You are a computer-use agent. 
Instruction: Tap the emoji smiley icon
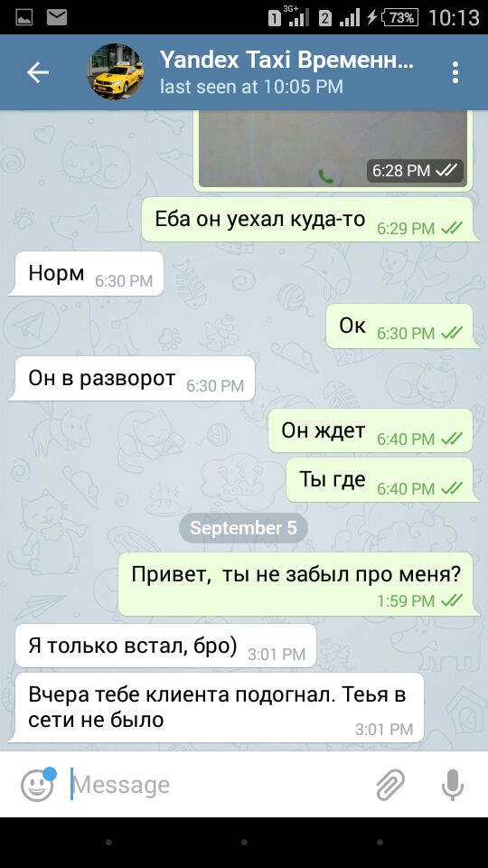[38, 784]
